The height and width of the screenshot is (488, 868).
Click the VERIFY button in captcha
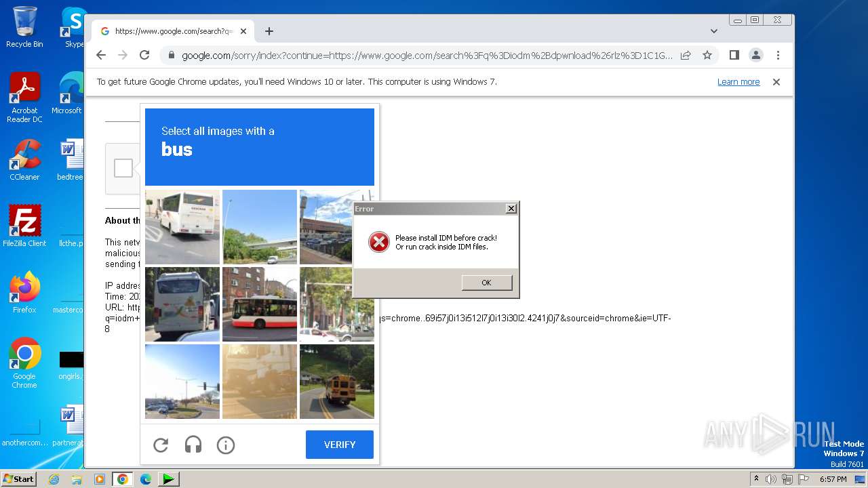click(340, 445)
